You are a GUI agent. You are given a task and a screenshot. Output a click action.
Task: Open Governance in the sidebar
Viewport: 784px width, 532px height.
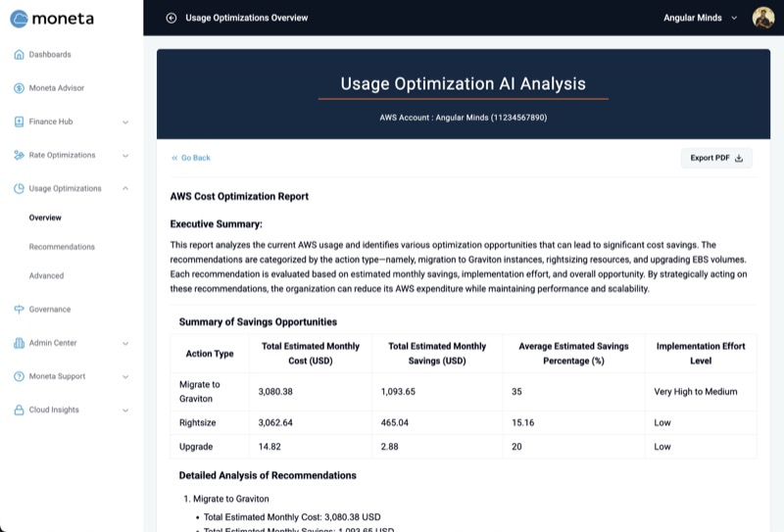click(x=50, y=310)
